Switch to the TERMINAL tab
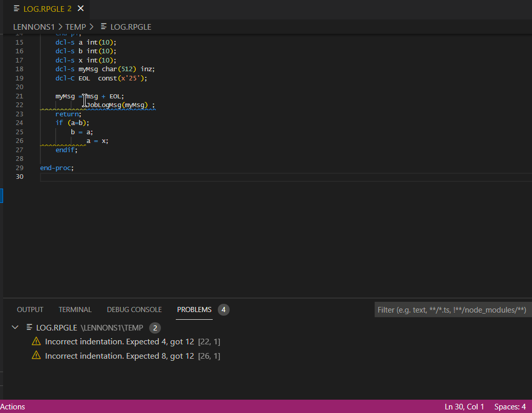 pos(75,309)
